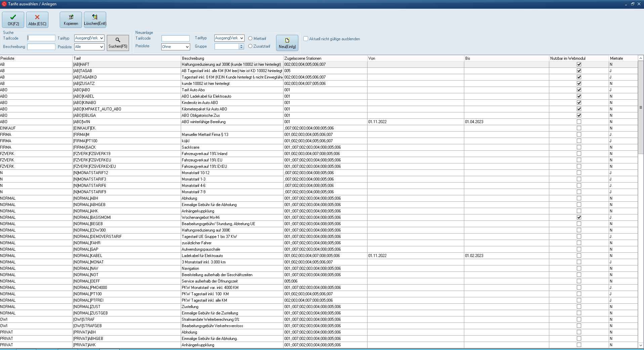Screen dimensions: 644x350
Task: Uncheck Webmodul checkbox for [AB]HAFT row
Action: tap(579, 64)
